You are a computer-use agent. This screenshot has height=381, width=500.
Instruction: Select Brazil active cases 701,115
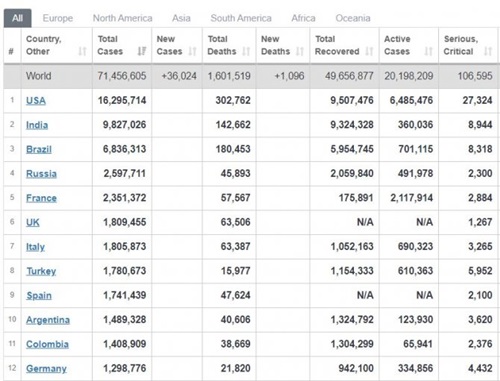pos(415,149)
